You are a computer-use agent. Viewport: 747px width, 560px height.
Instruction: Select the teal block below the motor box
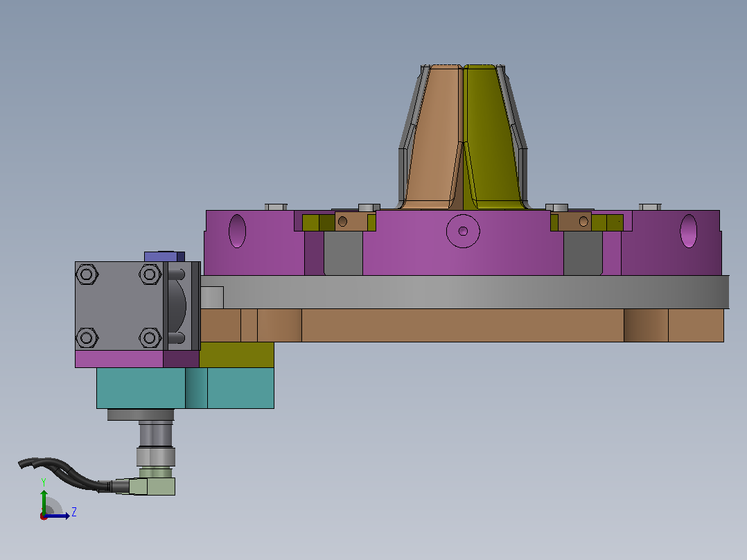[185, 388]
